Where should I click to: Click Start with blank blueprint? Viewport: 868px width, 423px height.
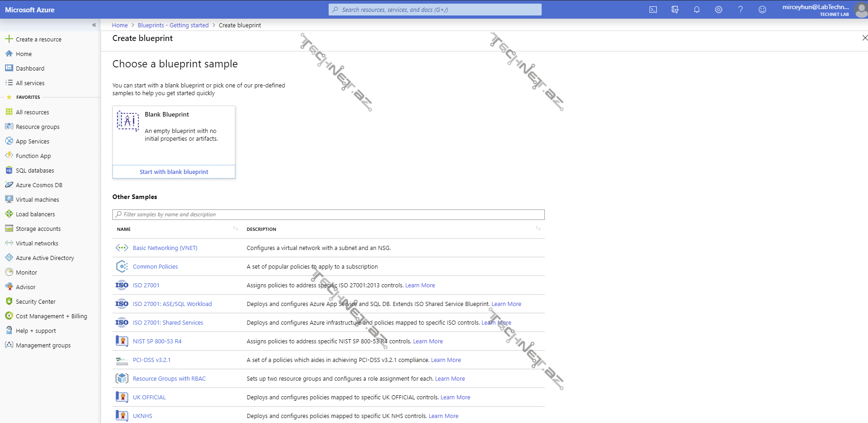click(x=174, y=172)
